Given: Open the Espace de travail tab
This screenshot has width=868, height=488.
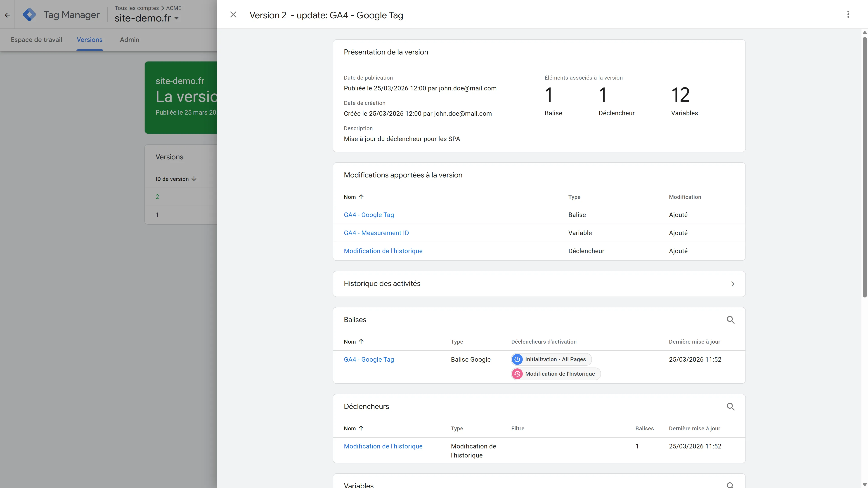Looking at the screenshot, I should point(36,40).
